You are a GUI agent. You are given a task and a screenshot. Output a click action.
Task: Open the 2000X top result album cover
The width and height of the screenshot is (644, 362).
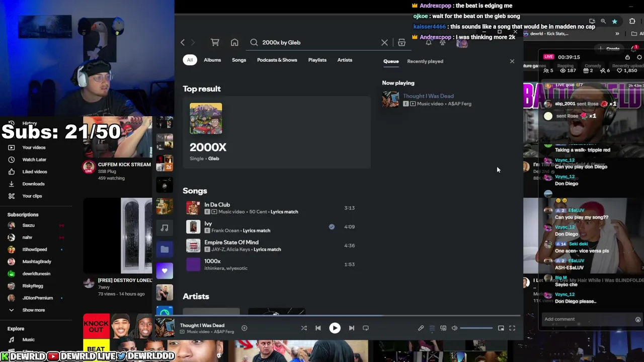206,119
